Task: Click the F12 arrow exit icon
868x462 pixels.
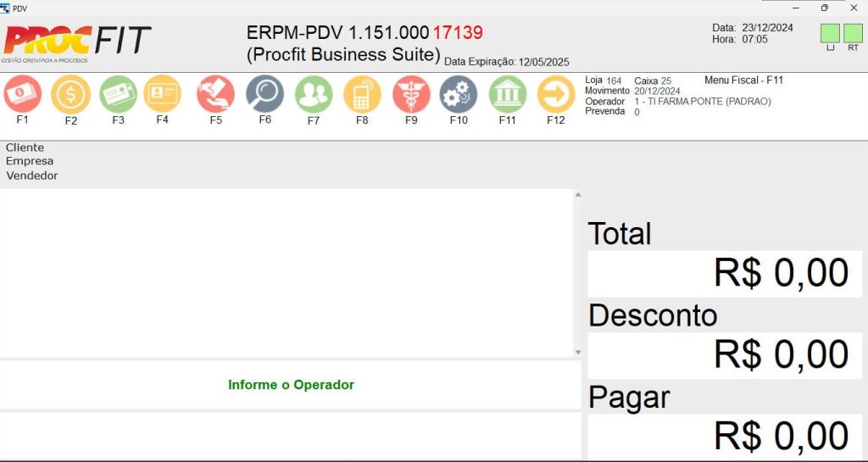Action: [556, 95]
